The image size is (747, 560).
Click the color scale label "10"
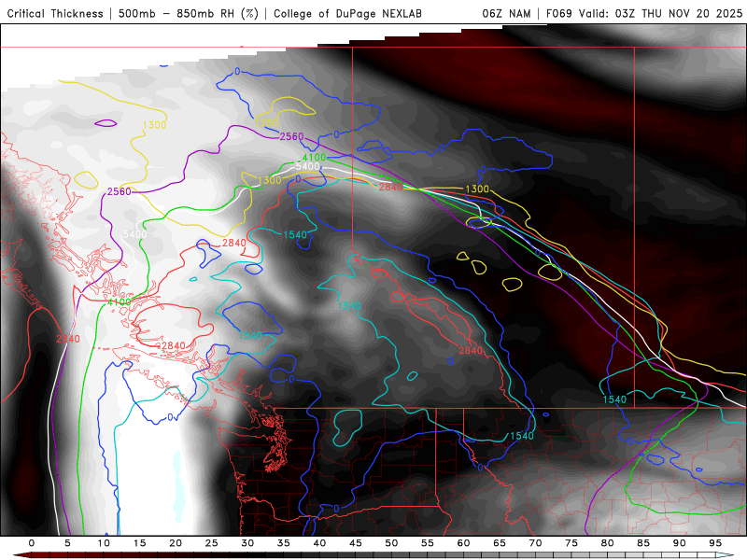[x=104, y=543]
